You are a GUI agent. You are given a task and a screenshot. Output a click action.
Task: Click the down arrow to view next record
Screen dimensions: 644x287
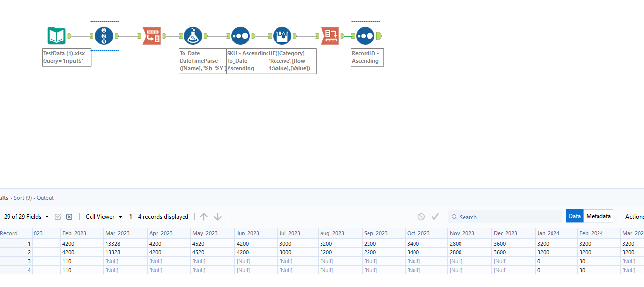pyautogui.click(x=218, y=216)
